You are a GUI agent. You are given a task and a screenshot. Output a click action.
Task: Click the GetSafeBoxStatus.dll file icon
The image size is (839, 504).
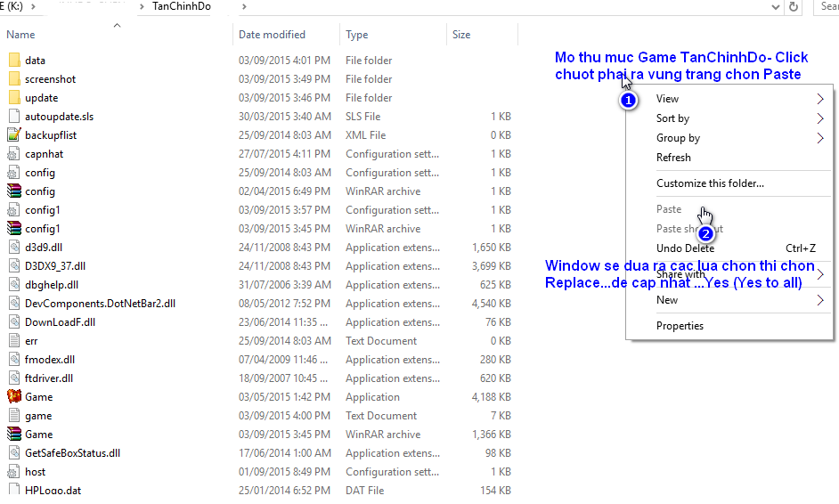pos(14,453)
